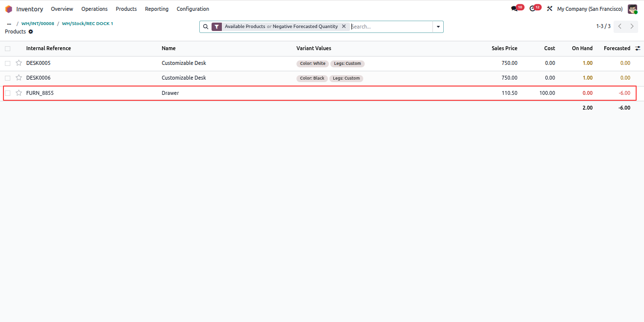Star the DESK0006 product as favorite

point(19,78)
